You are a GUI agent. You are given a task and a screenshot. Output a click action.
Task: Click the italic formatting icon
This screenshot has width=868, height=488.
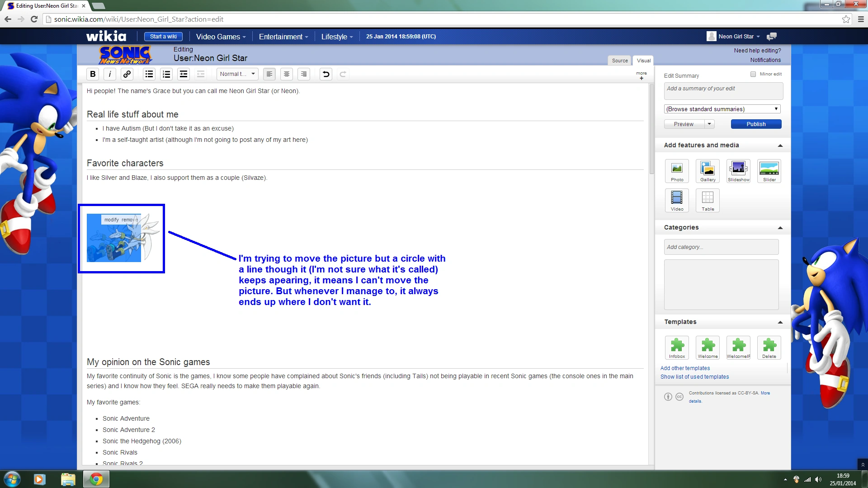[x=110, y=74]
